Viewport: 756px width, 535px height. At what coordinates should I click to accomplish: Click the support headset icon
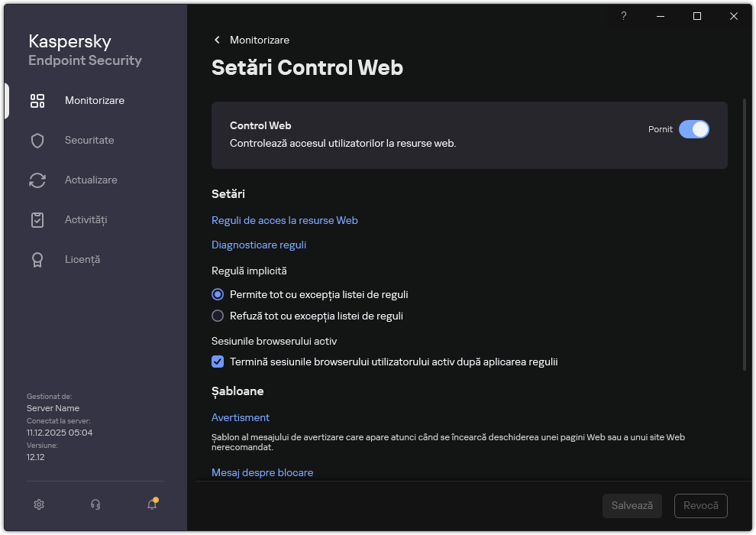[x=95, y=504]
